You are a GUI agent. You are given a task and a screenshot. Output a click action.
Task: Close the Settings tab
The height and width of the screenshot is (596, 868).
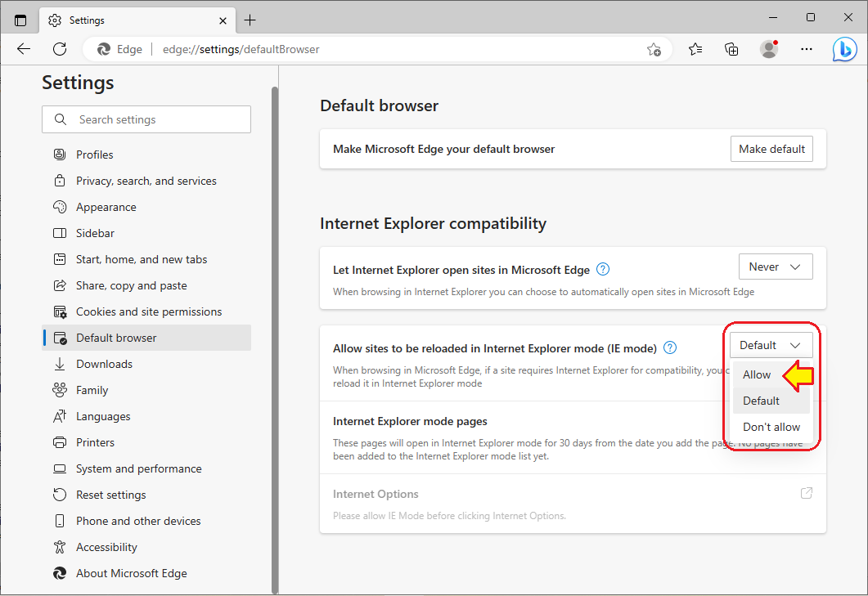coord(223,20)
